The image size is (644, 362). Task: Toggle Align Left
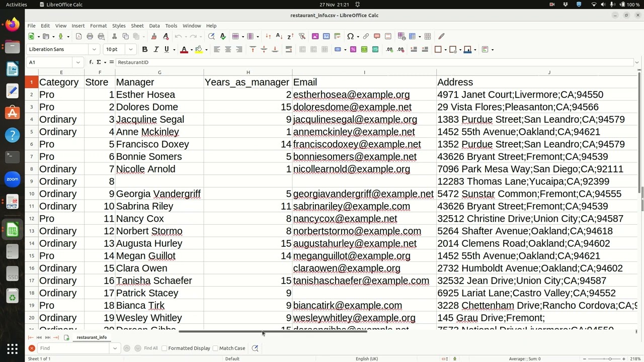tap(217, 49)
